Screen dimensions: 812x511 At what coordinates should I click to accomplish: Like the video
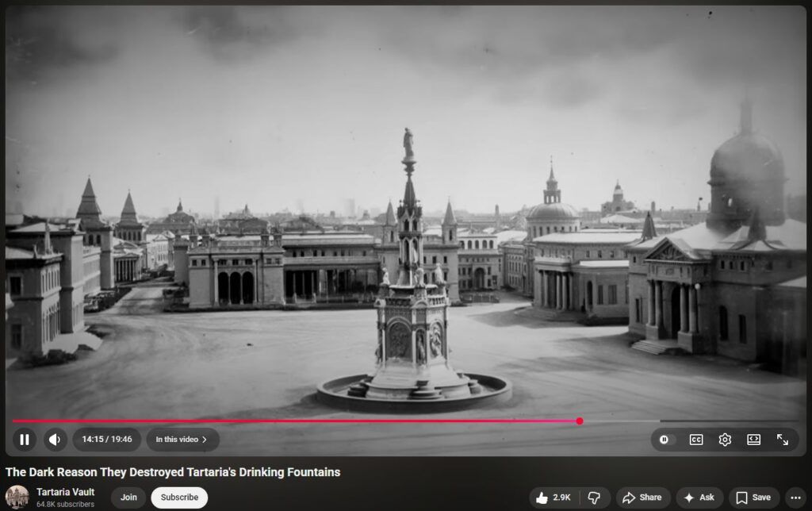pyautogui.click(x=553, y=498)
